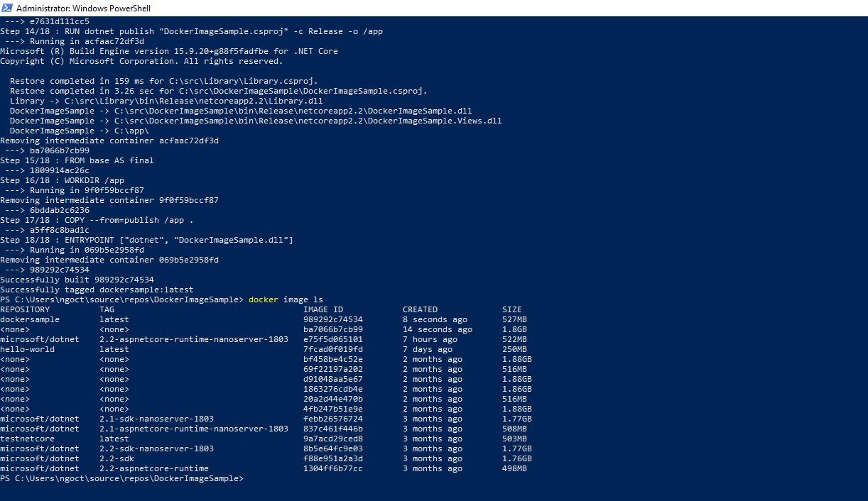
Task: Click the 527MB size value
Action: 514,319
